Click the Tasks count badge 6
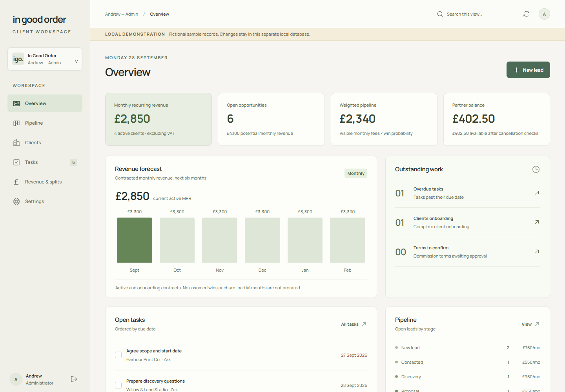Viewport: 565px width, 392px height. 73,162
